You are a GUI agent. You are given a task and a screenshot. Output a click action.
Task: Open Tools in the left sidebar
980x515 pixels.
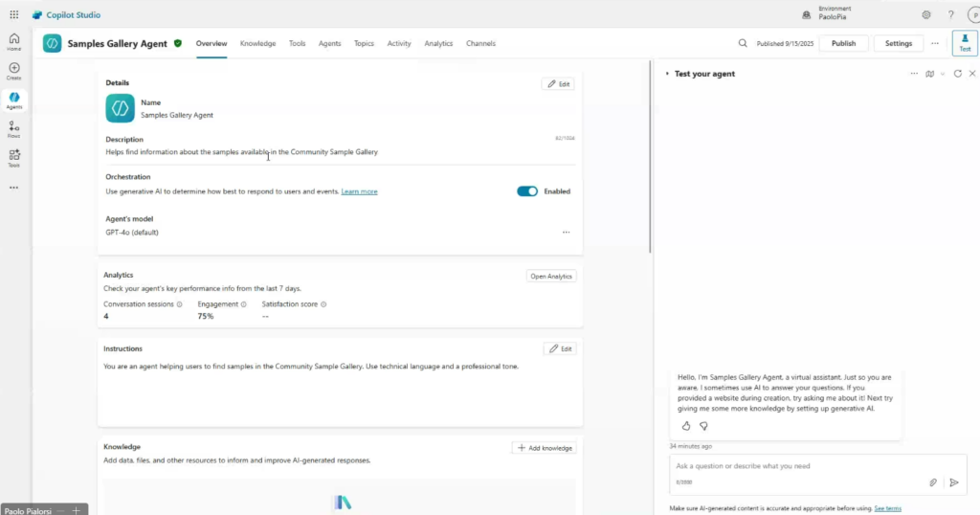[x=13, y=159]
